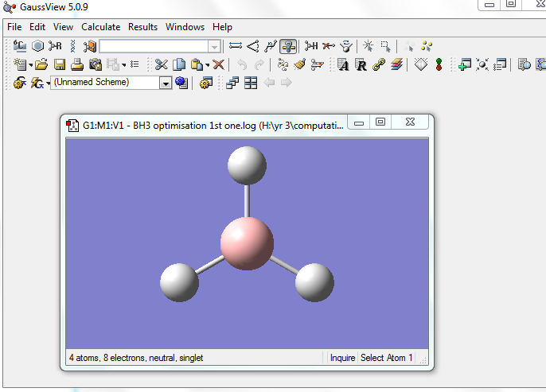Open the Calculate menu
Screen dimensions: 546x392
tap(100, 27)
